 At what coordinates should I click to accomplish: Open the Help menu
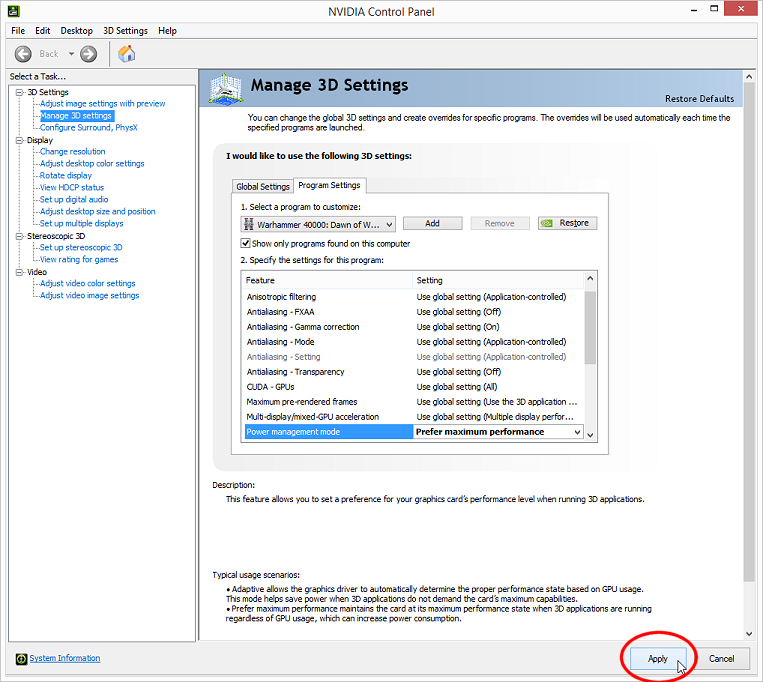pos(167,31)
